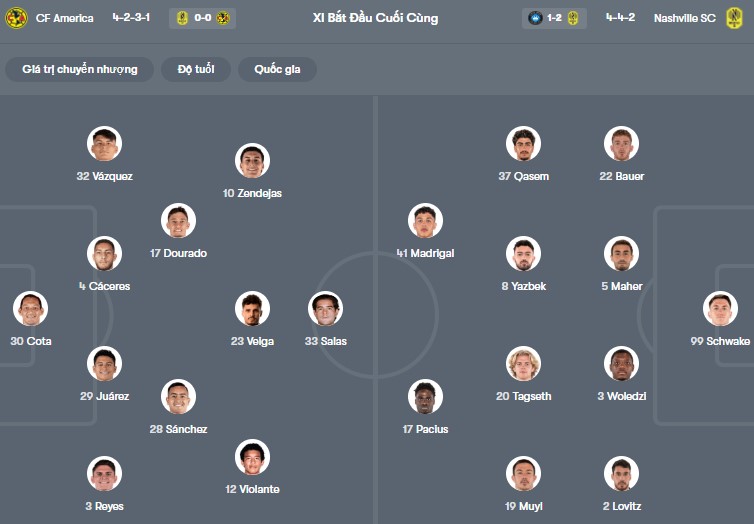Open player Salas number 33 avatar

click(326, 309)
